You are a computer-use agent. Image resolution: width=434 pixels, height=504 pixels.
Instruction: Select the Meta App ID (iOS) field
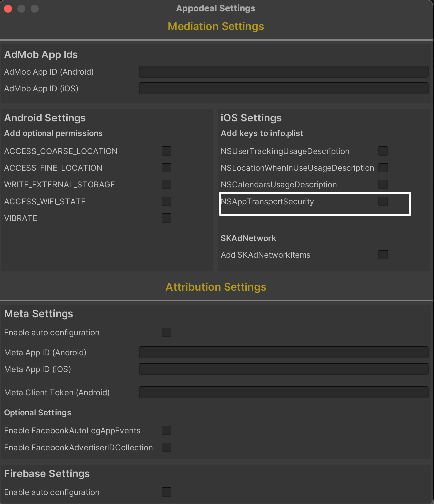click(x=284, y=369)
